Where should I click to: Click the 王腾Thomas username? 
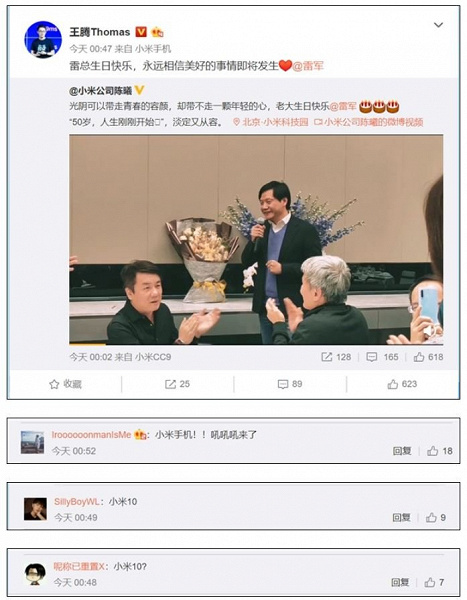(x=100, y=32)
